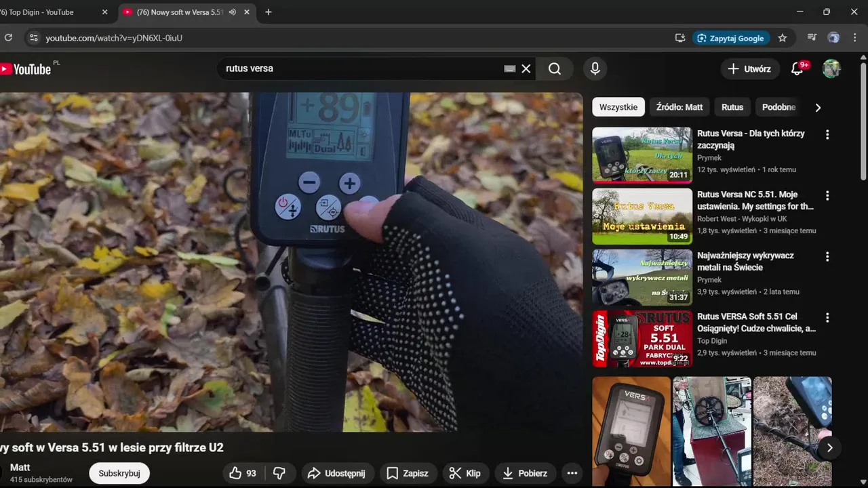The image size is (868, 488).
Task: Open options for 'Rutus Versa - Dla tych' video
Action: point(827,134)
